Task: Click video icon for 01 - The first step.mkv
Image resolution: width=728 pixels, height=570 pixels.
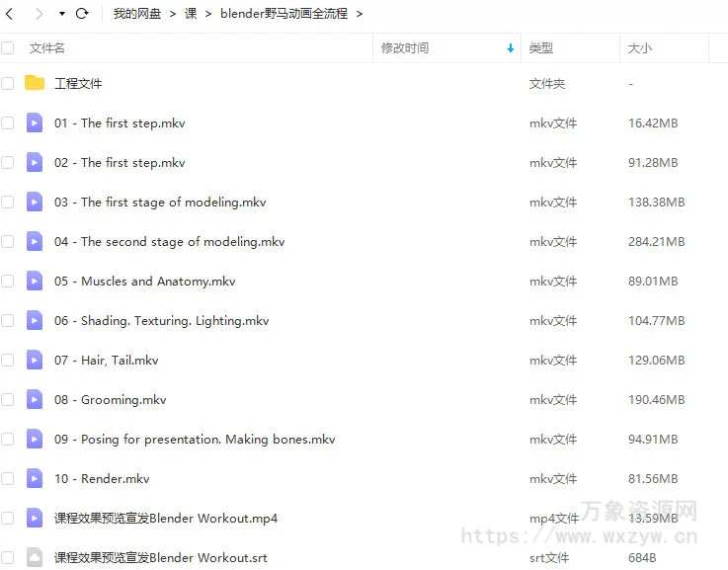Action: (x=35, y=123)
